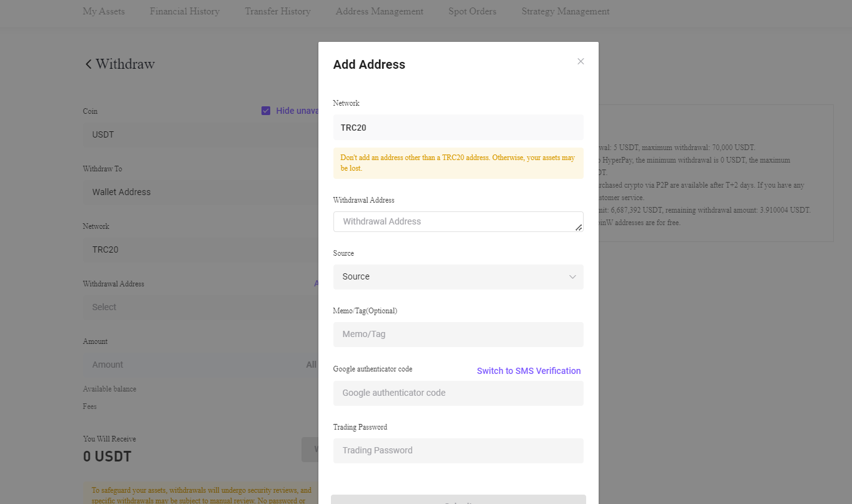
Task: Click the resize handle on Withdrawal Address textarea
Action: (x=579, y=228)
